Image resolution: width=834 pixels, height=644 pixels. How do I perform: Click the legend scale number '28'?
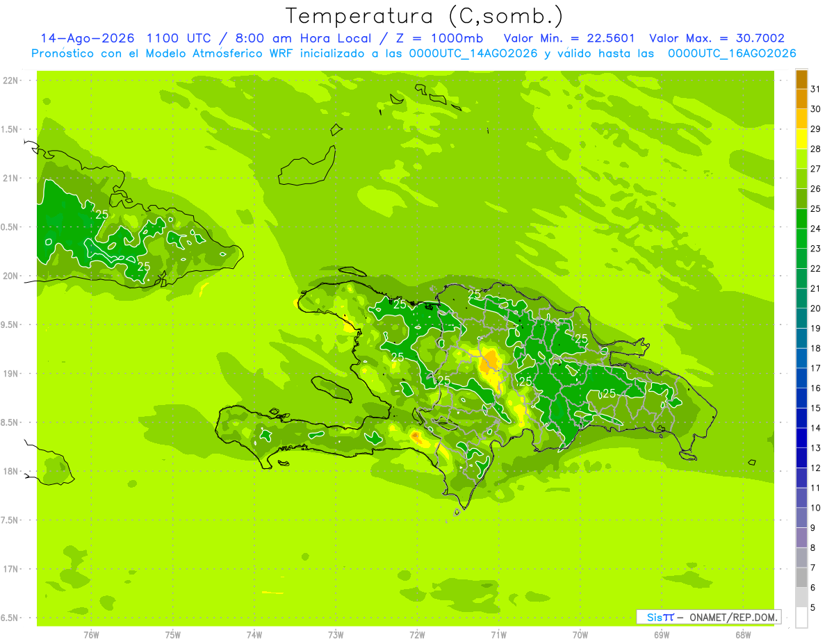(x=815, y=149)
